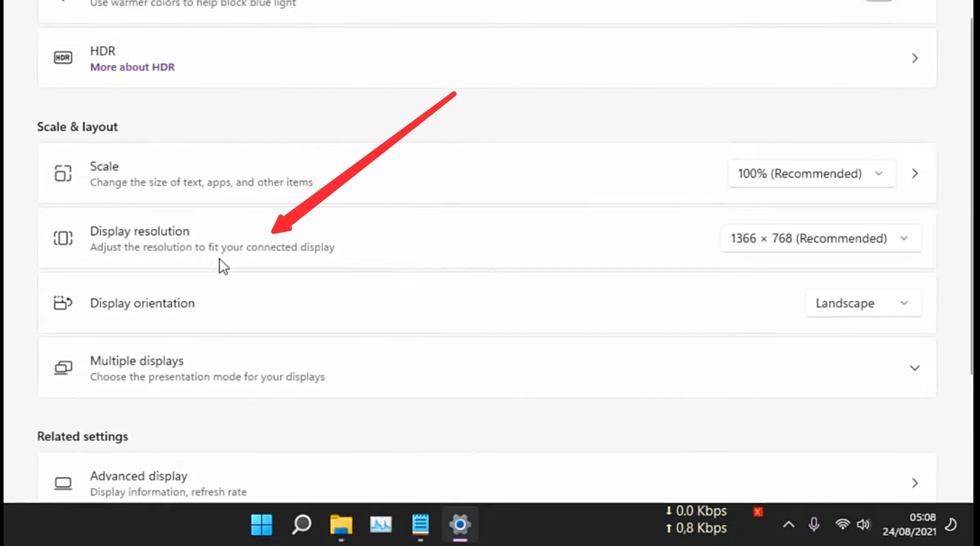Open the Display orientation Landscape dropdown
Viewport: 980px width, 546px height.
pyautogui.click(x=863, y=303)
